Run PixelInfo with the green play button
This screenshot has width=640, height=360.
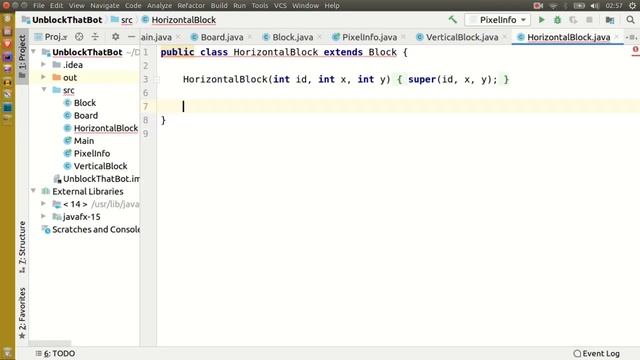[x=541, y=20]
